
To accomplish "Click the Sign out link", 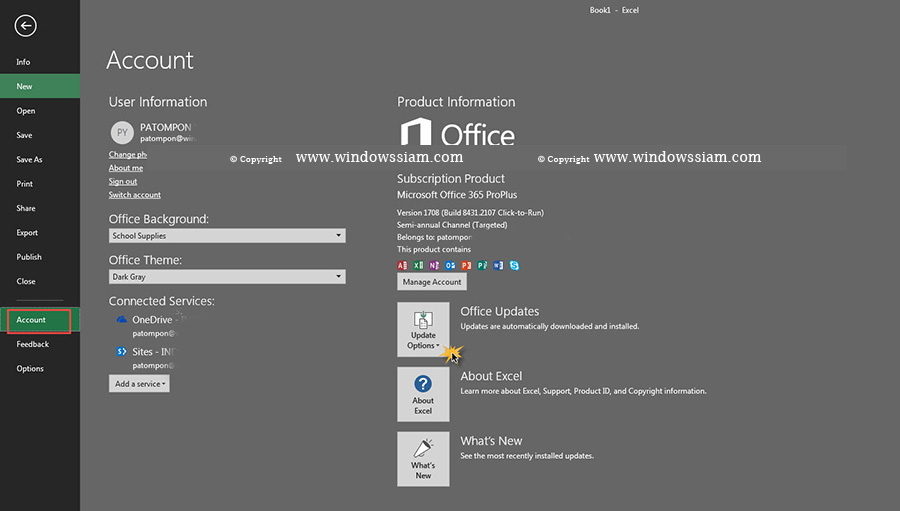I will pos(123,181).
